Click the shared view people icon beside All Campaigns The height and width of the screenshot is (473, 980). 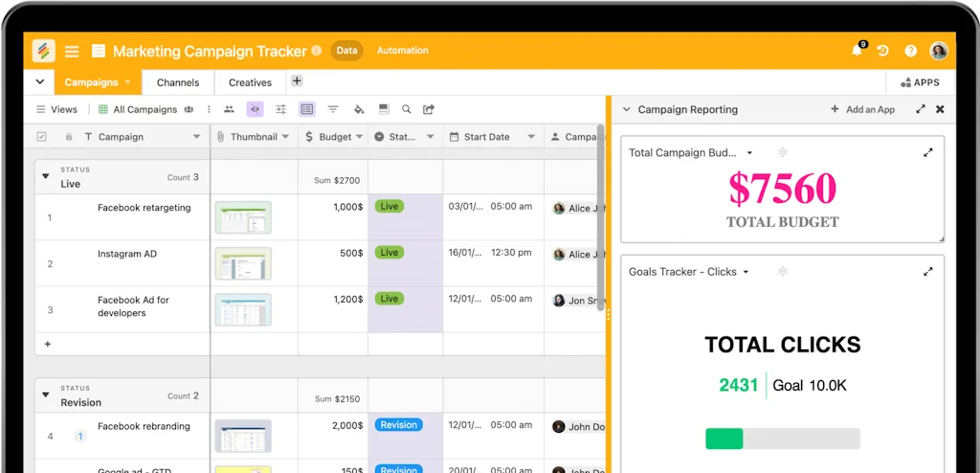pos(189,109)
